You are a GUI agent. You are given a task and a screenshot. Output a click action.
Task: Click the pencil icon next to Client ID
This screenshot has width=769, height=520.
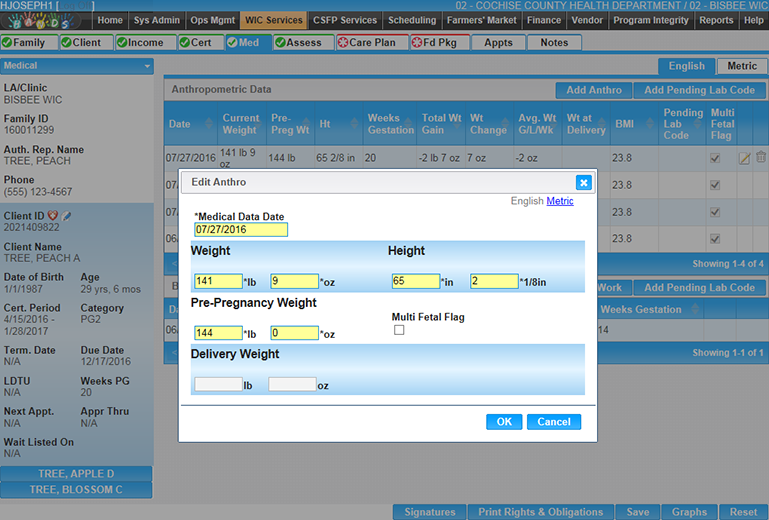pyautogui.click(x=66, y=216)
